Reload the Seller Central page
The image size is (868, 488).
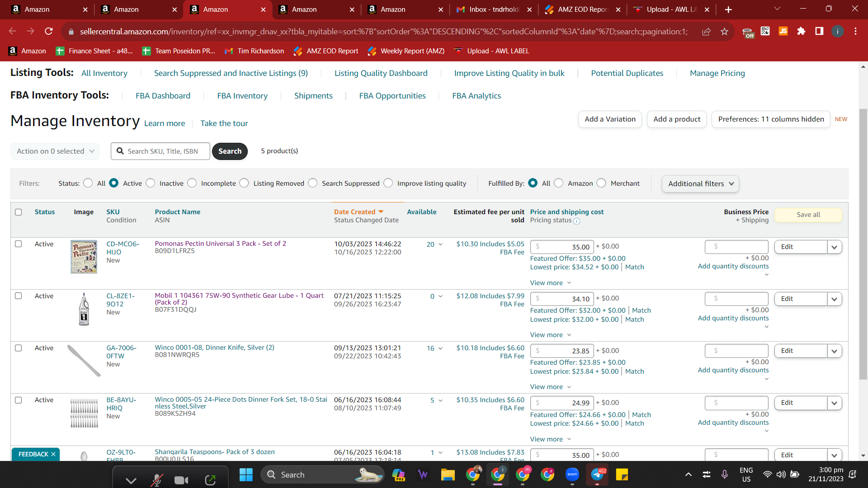[49, 31]
